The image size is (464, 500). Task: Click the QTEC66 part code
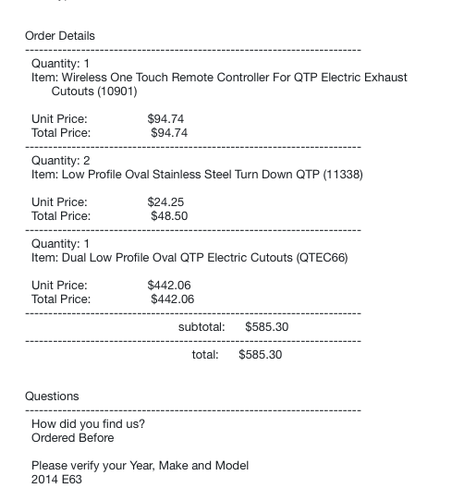click(x=322, y=258)
